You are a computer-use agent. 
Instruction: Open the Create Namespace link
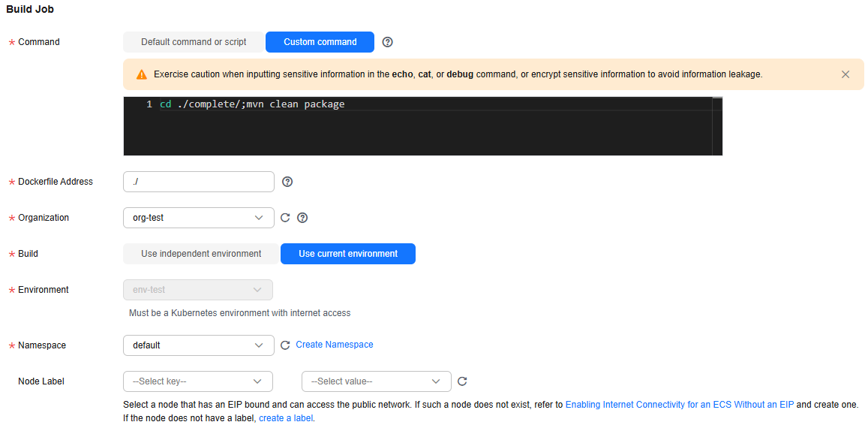click(335, 345)
